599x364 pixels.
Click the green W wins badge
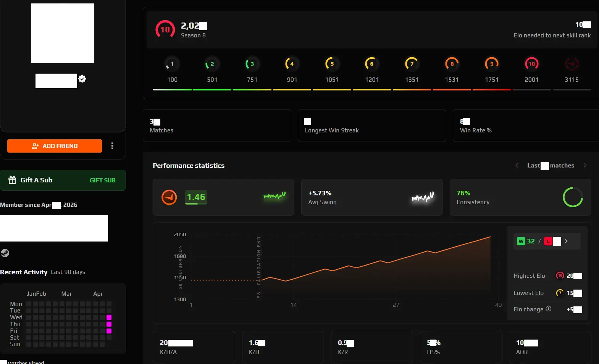point(521,241)
